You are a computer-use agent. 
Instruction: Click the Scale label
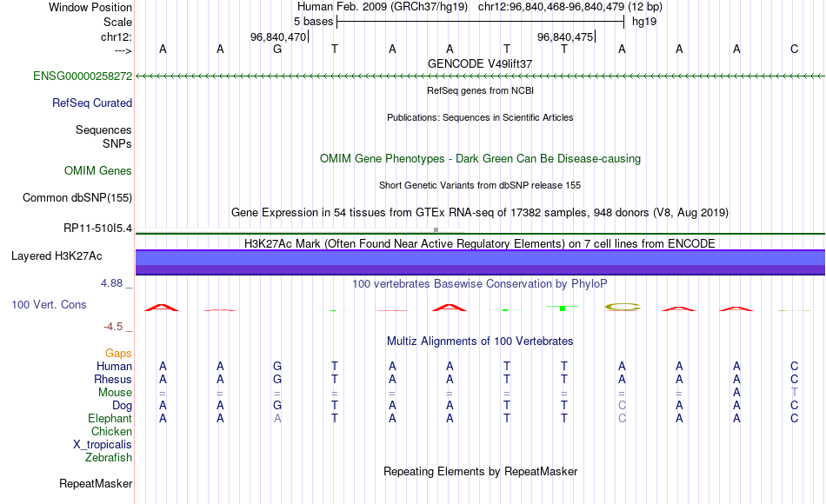point(117,22)
